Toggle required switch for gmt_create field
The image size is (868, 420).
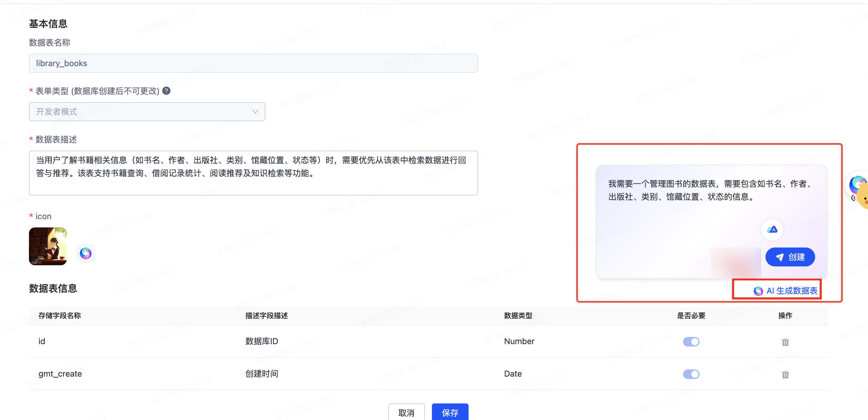click(691, 374)
